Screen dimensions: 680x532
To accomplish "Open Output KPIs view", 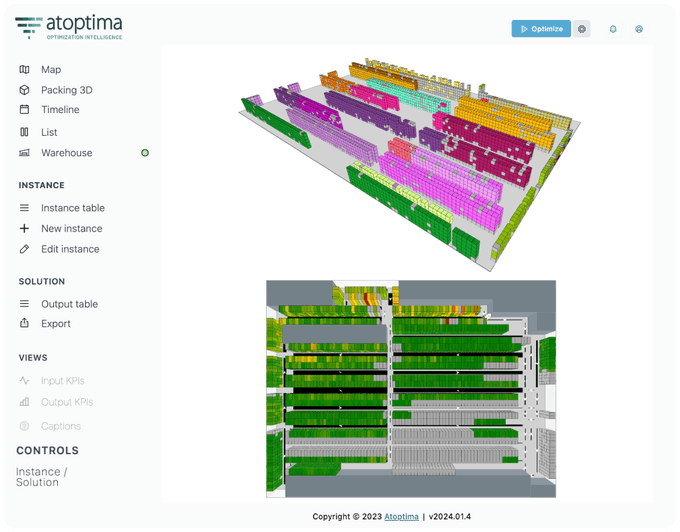I will click(67, 402).
